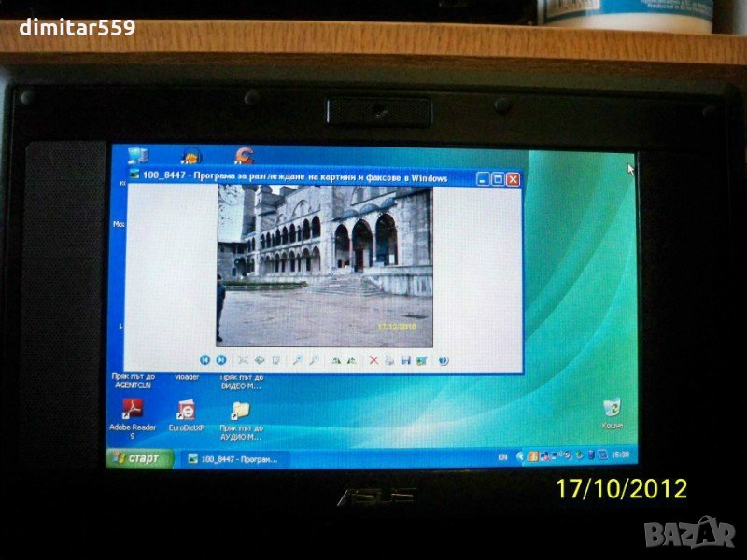Open the старт Start menu
The image size is (747, 560).
[142, 458]
